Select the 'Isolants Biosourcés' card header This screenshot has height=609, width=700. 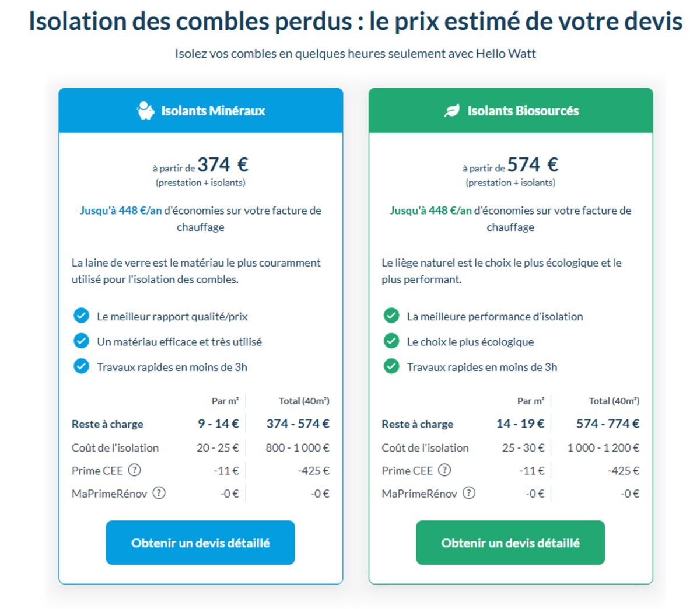pos(510,110)
